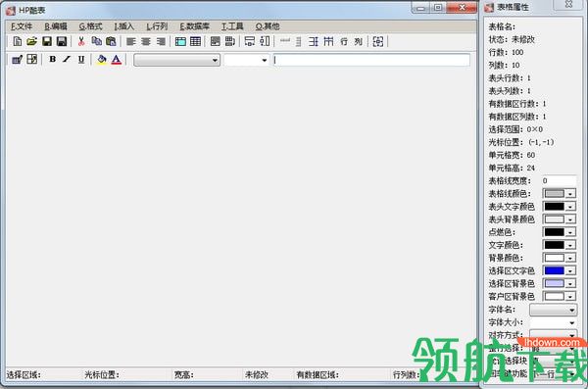Cut selection with the scissors icon
The image size is (588, 389).
pyautogui.click(x=81, y=41)
